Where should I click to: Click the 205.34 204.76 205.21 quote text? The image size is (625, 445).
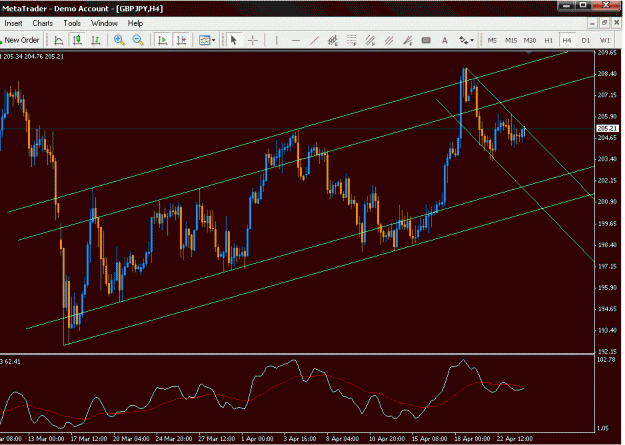pyautogui.click(x=33, y=57)
